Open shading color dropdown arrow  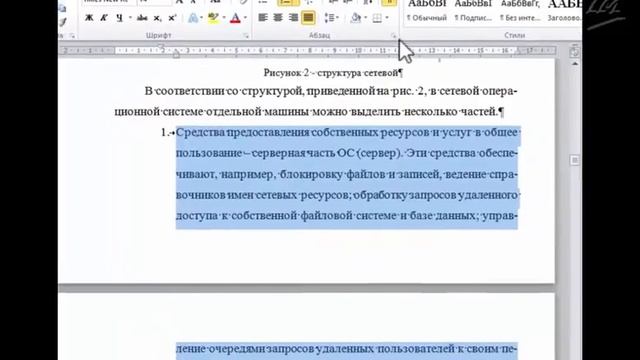(365, 18)
